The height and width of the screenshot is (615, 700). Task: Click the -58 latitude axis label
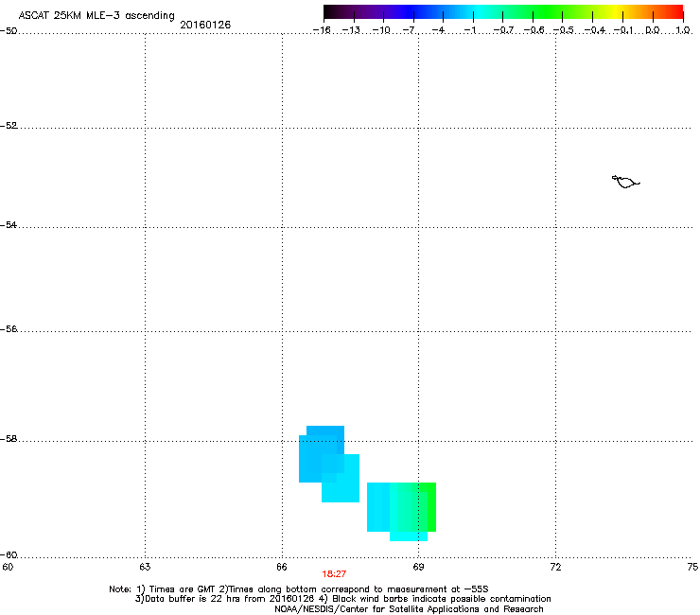pyautogui.click(x=9, y=439)
